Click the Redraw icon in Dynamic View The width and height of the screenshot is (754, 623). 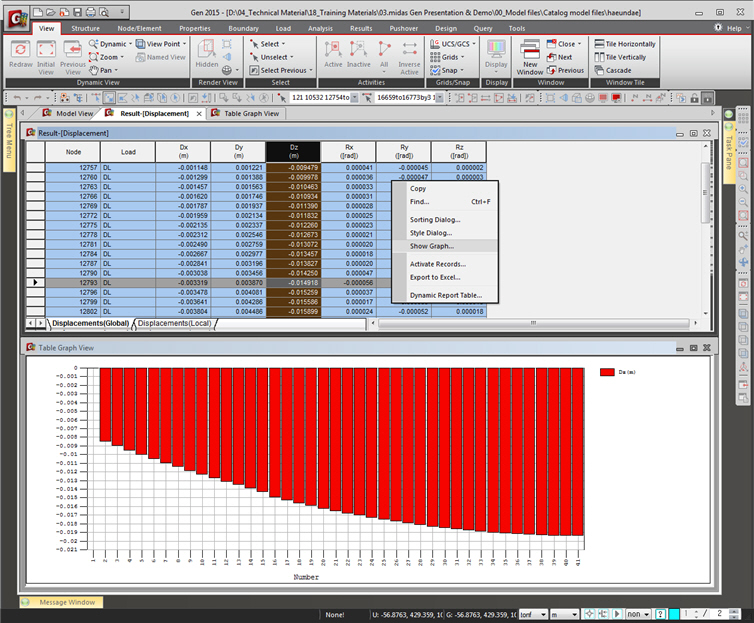(19, 55)
